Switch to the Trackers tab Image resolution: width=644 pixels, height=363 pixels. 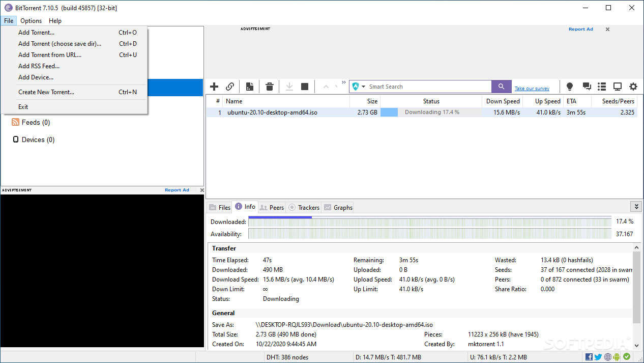click(304, 207)
